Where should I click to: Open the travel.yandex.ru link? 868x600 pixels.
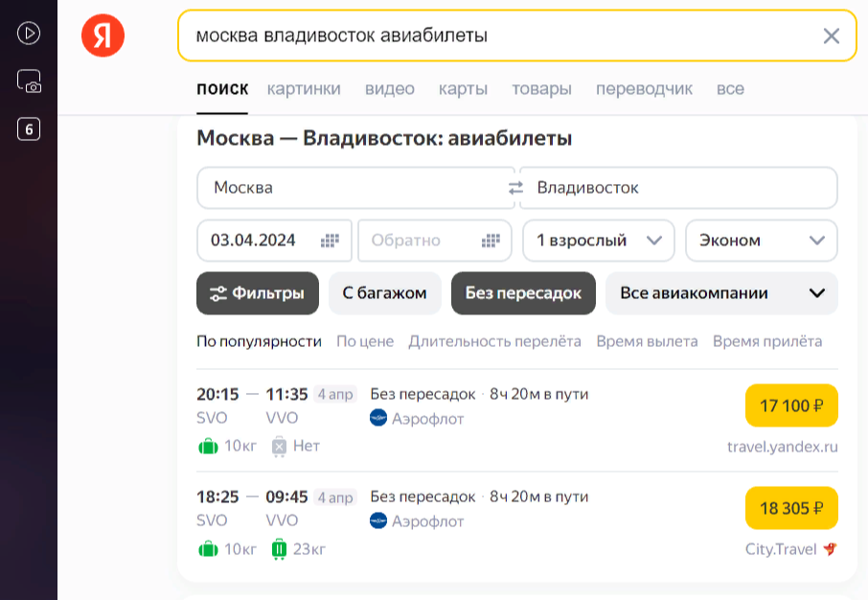pyautogui.click(x=782, y=447)
